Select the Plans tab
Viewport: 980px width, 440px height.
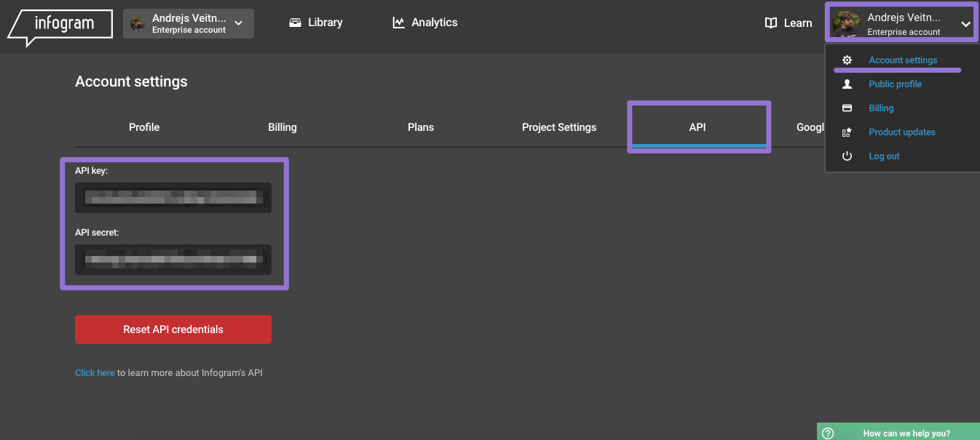[421, 127]
